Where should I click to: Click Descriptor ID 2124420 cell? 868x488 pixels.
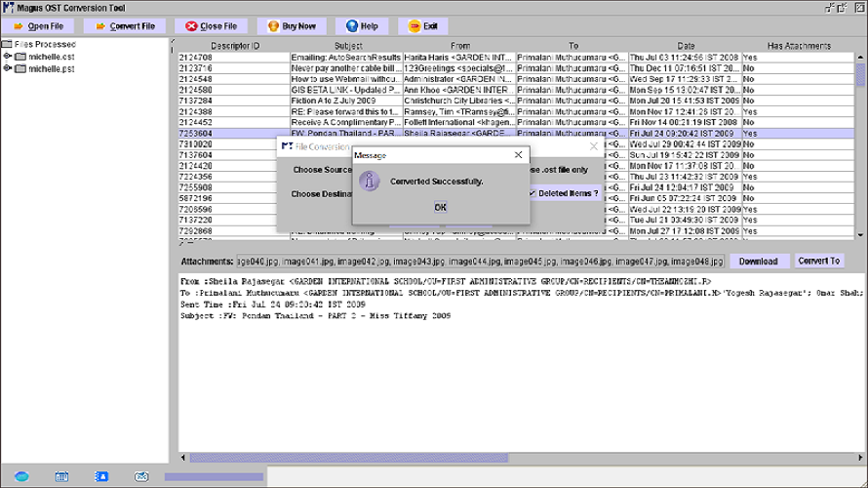coord(227,166)
